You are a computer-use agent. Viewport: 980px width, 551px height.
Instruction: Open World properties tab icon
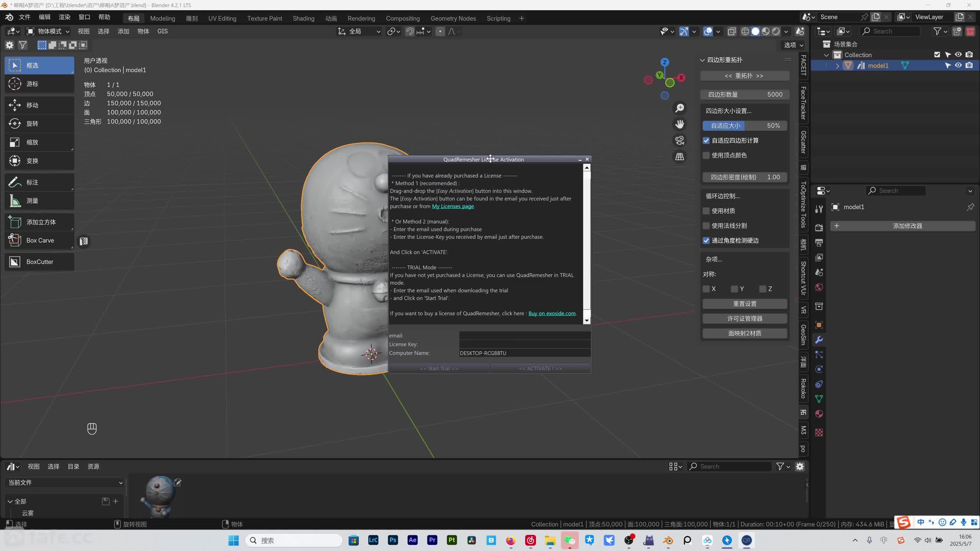coord(819,287)
